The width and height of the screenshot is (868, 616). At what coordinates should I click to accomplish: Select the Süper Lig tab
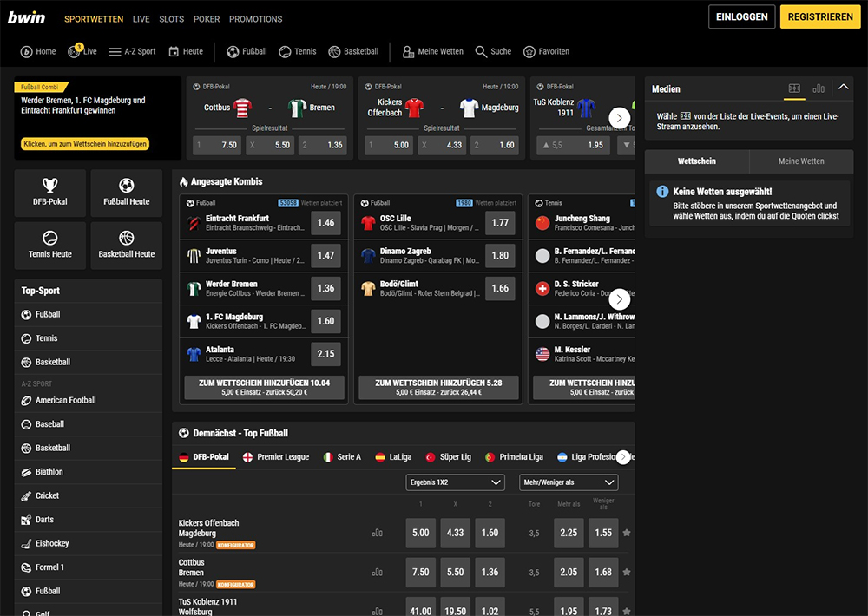[449, 457]
